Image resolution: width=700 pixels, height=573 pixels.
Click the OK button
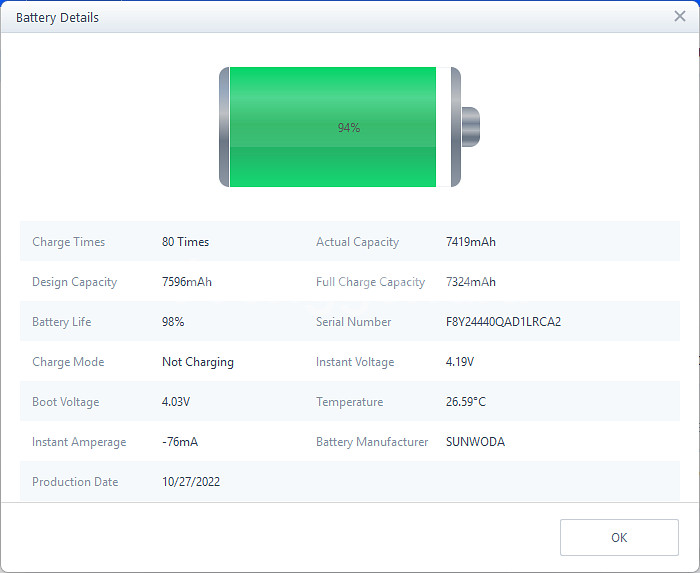pyautogui.click(x=619, y=537)
